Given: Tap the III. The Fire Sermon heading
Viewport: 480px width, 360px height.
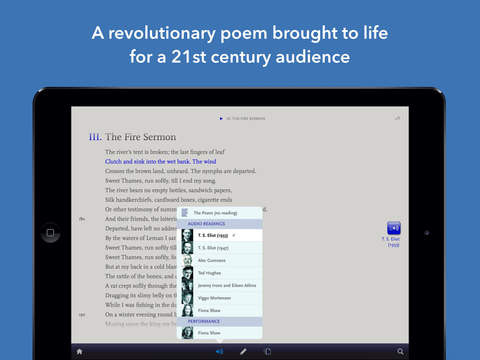Looking at the screenshot, I should [132, 137].
